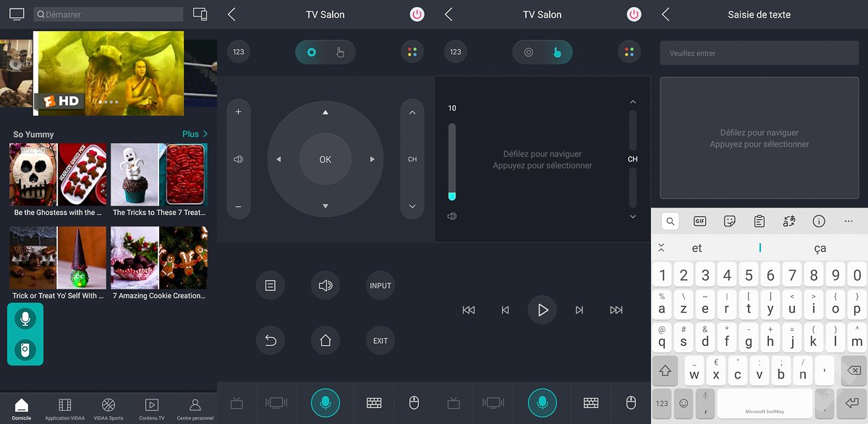Viewport: 868px width, 424px height.
Task: Open the TV menu list button
Action: (x=271, y=286)
